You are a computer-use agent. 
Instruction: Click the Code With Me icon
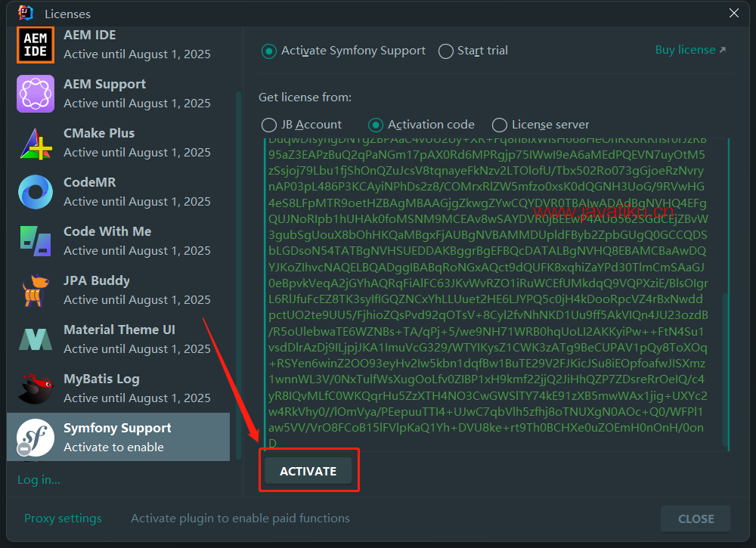[36, 241]
